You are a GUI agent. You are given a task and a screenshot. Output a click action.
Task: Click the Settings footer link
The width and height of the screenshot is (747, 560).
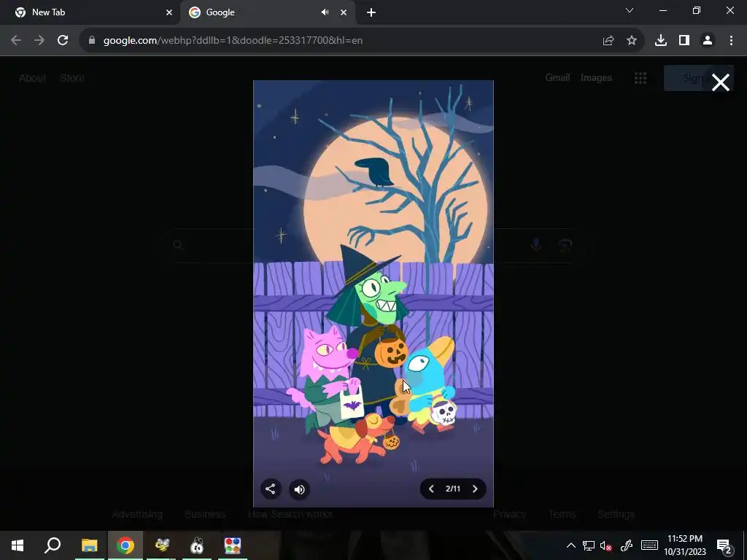[616, 514]
